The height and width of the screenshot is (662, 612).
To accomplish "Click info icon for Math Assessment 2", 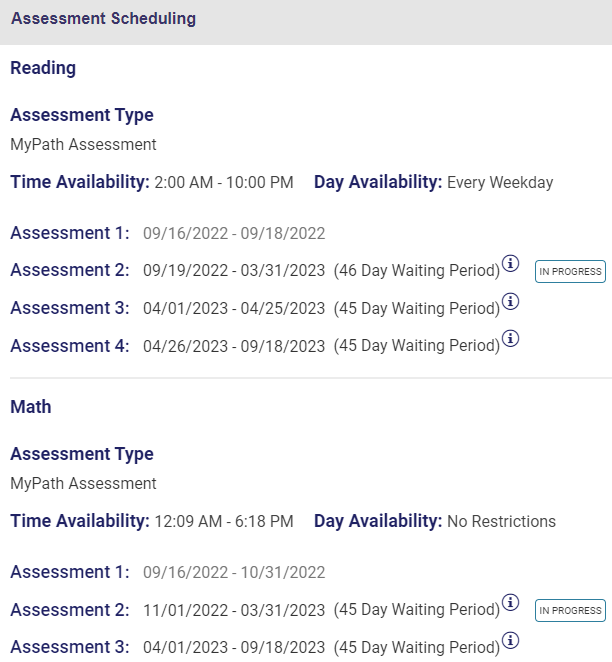I will (510, 602).
